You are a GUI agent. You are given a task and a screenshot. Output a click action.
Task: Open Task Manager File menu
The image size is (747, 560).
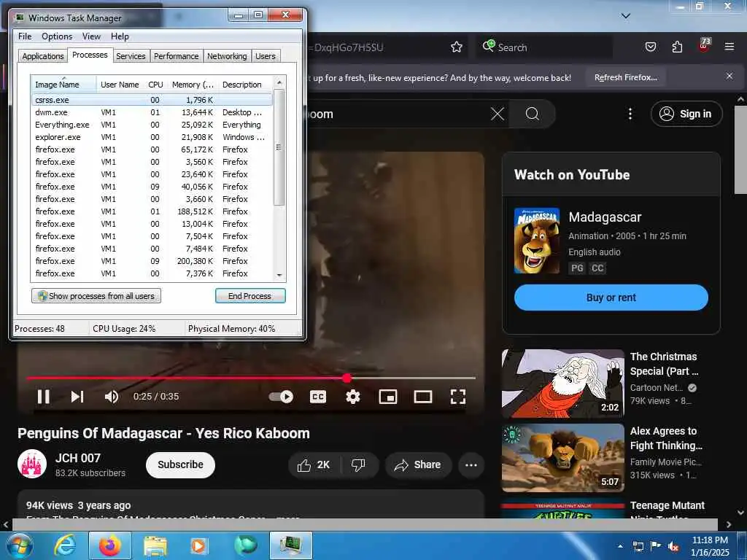coord(25,36)
